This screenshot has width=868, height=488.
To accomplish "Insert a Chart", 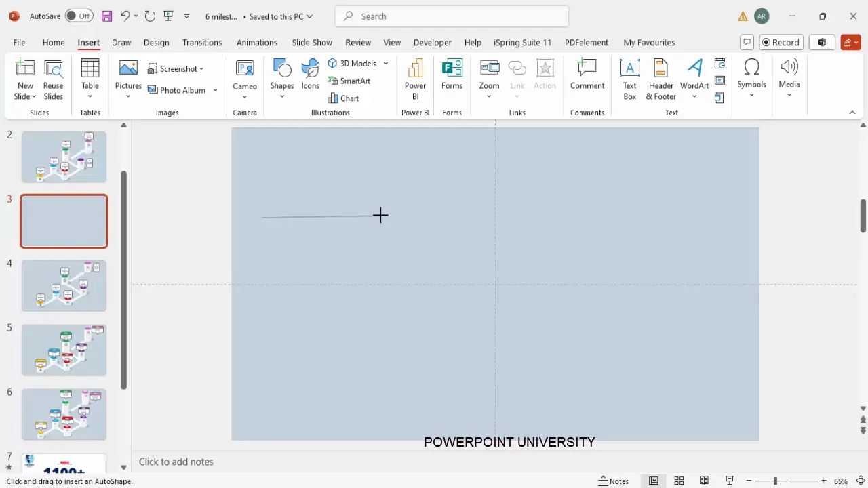I will (344, 98).
